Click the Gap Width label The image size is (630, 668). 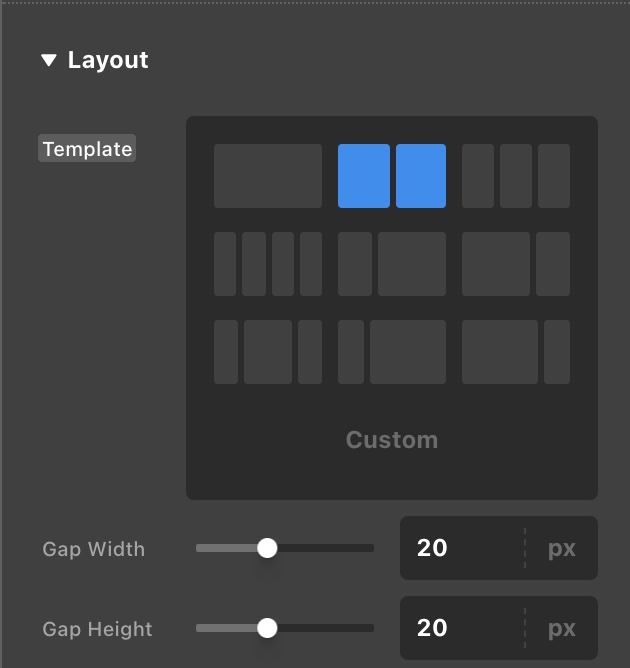94,549
